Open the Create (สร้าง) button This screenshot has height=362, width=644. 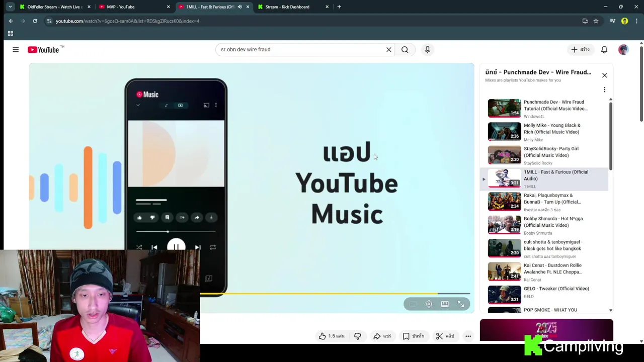point(580,50)
